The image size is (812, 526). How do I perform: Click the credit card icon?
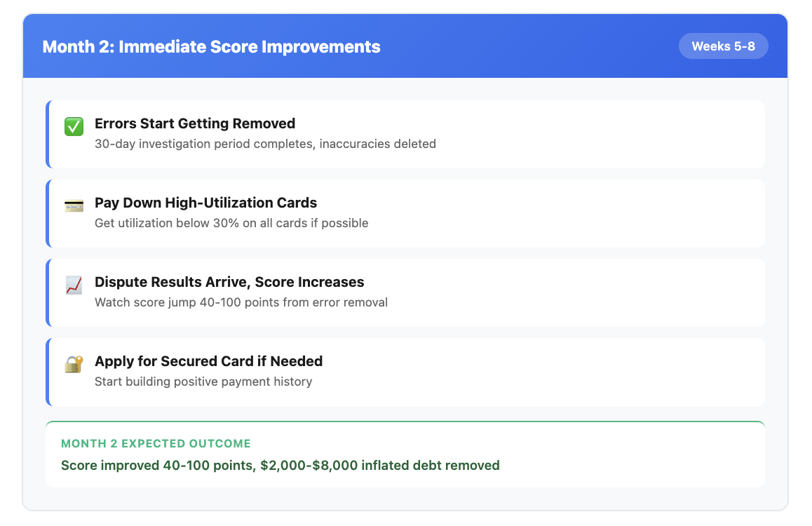coord(74,206)
